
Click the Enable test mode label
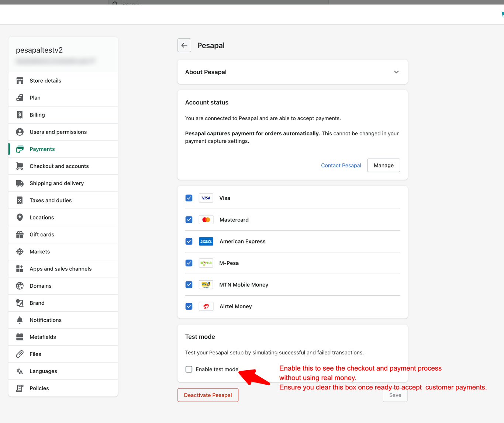[217, 369]
